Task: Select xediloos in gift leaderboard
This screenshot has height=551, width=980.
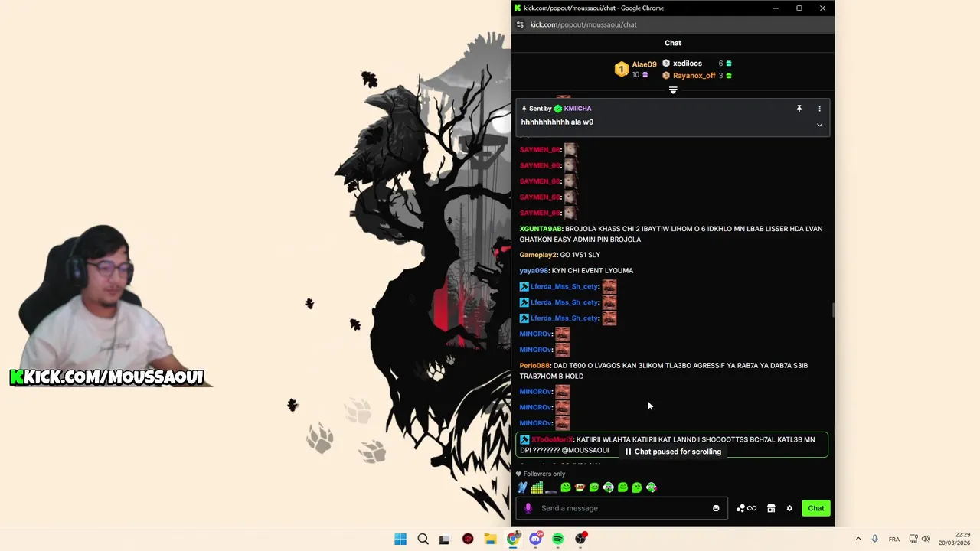Action: (688, 64)
